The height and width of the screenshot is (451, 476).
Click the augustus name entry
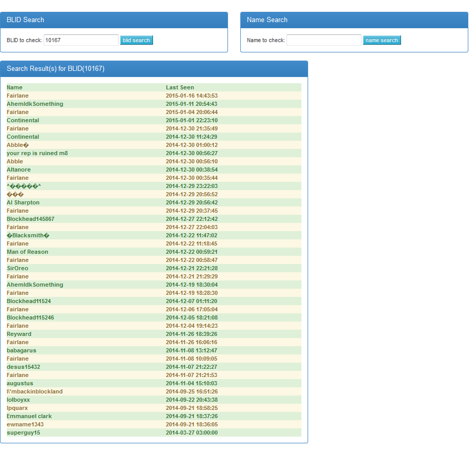(x=20, y=383)
